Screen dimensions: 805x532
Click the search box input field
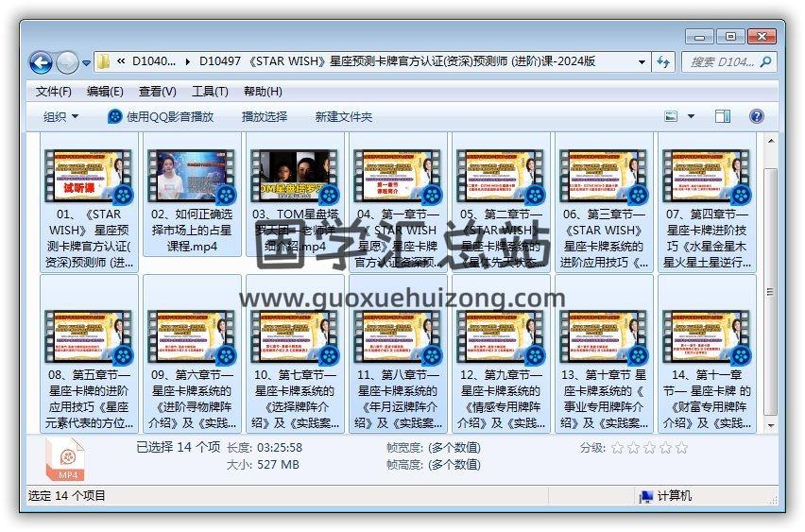723,62
